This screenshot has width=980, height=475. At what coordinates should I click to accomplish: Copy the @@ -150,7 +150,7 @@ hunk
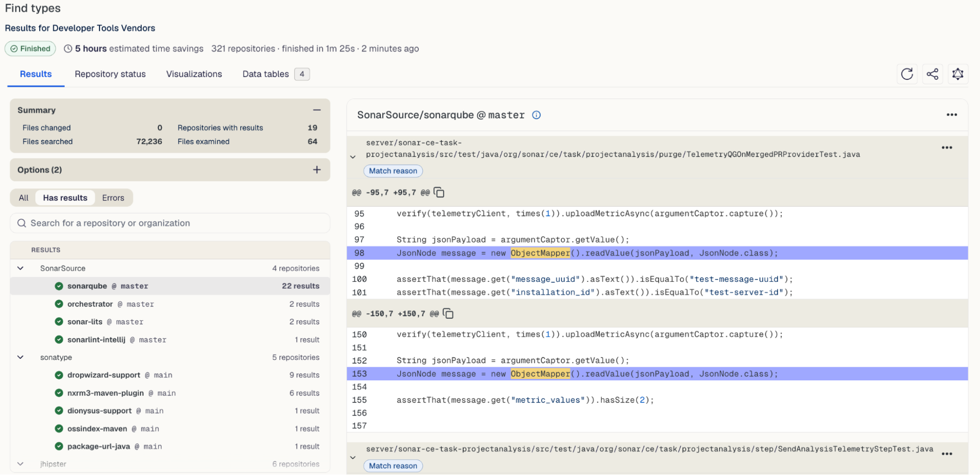[x=448, y=314]
